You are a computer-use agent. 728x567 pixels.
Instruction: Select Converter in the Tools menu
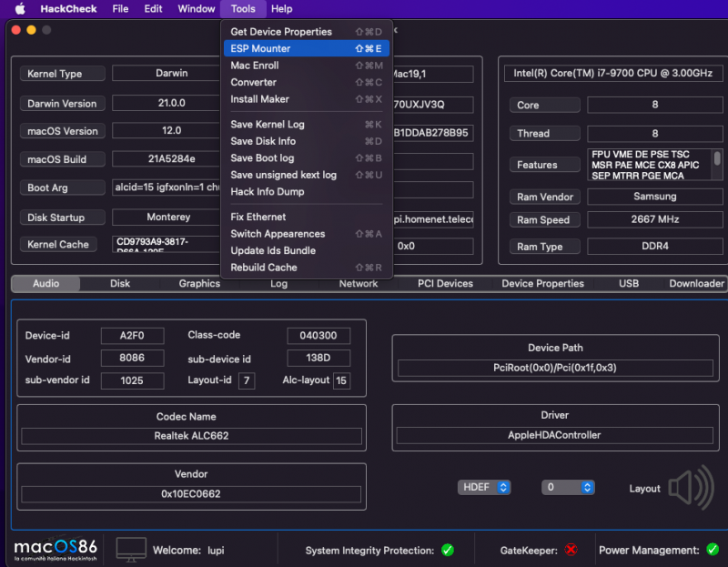[x=307, y=82]
